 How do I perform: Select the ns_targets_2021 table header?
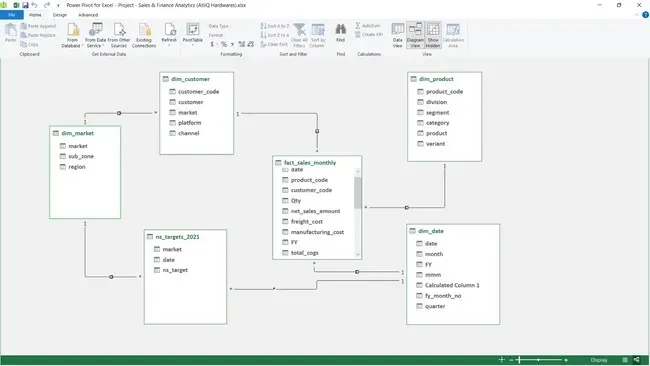click(x=185, y=237)
